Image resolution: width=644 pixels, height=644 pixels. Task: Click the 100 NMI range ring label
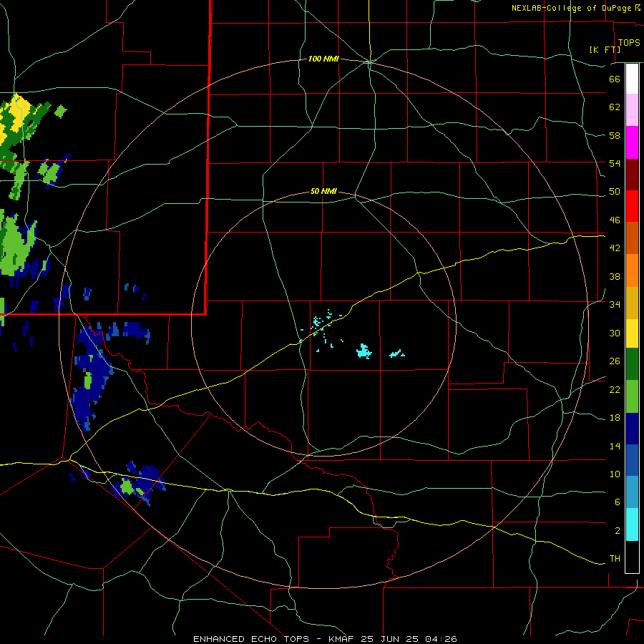coord(323,59)
